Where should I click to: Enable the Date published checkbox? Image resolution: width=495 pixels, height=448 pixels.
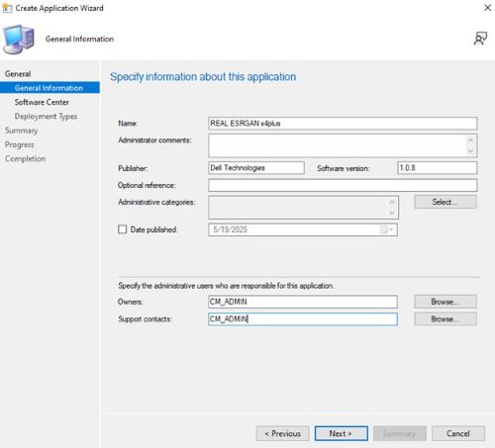tap(122, 229)
